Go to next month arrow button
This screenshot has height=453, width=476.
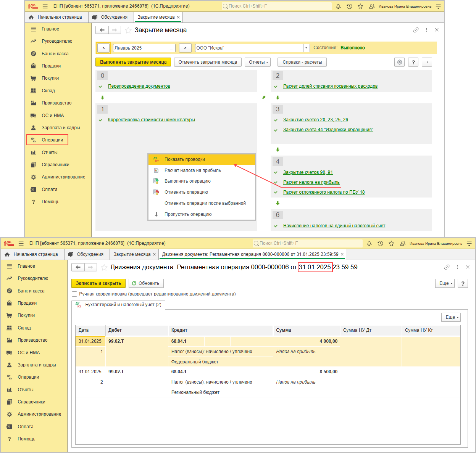(185, 48)
